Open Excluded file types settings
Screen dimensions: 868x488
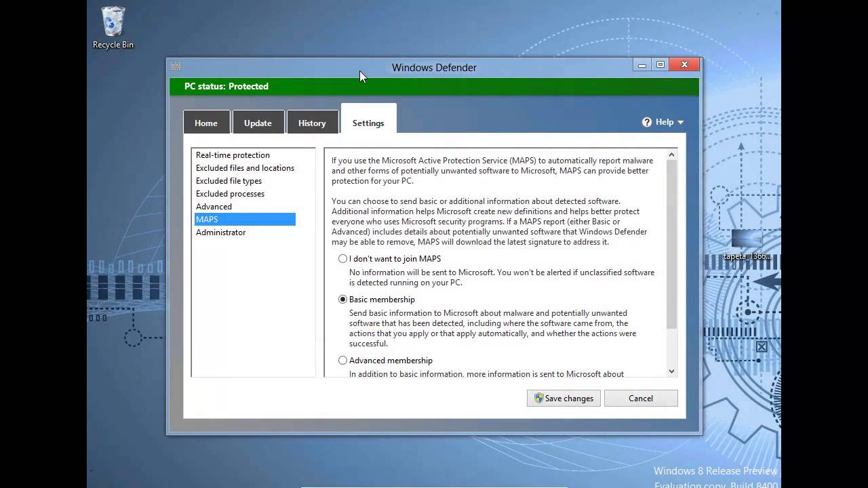(x=229, y=181)
